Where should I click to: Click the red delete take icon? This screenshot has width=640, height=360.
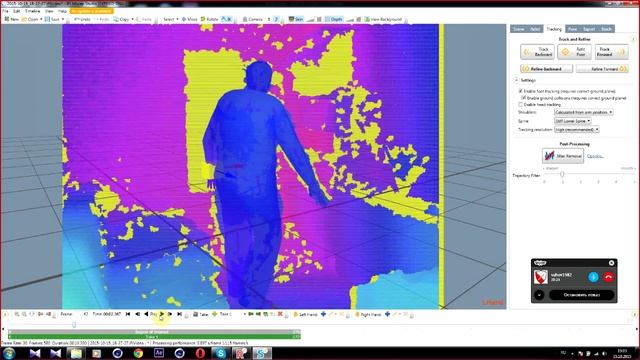point(280,314)
